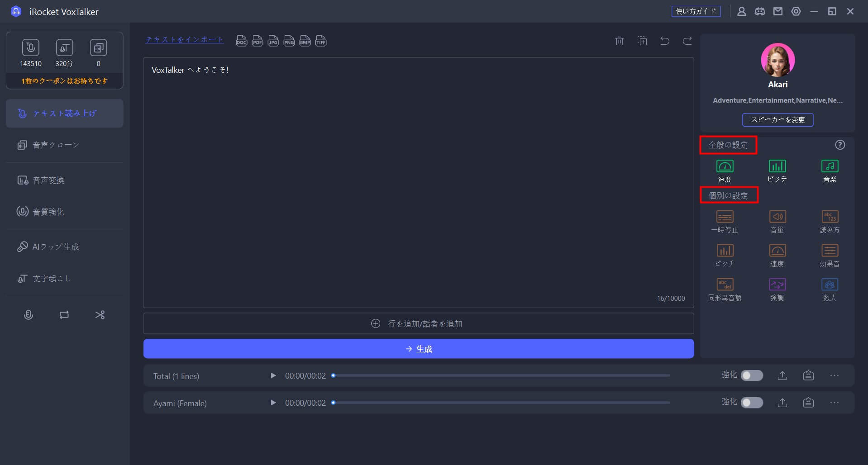Click the 320分 minutes balance counter
Image resolution: width=868 pixels, height=465 pixels.
(64, 53)
